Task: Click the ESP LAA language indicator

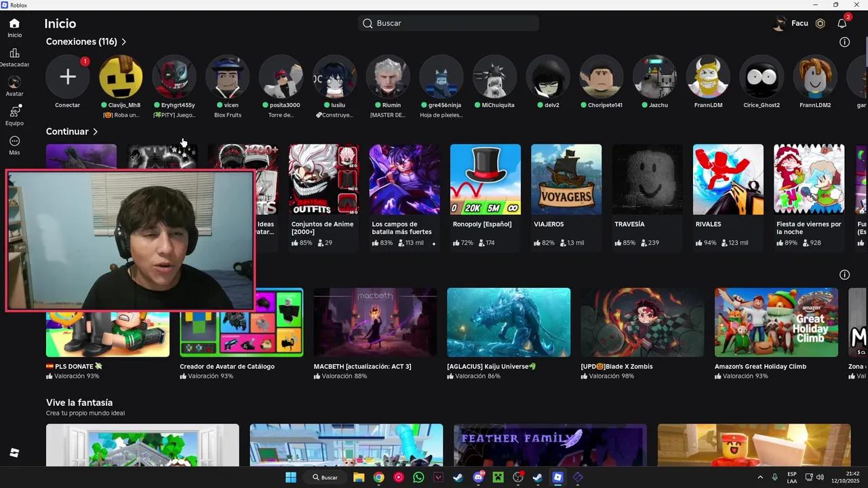Action: point(792,477)
